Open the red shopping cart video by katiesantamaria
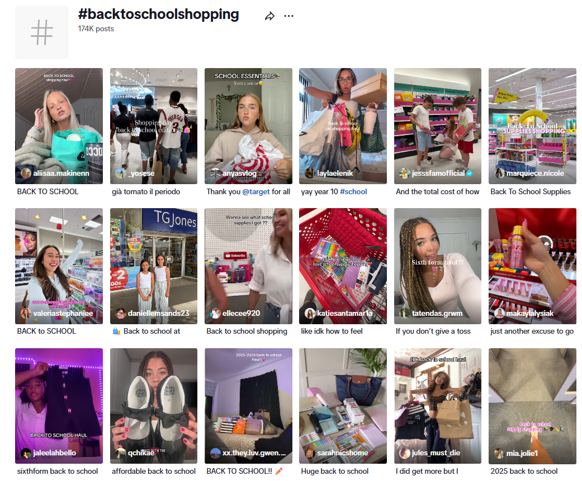 [343, 266]
